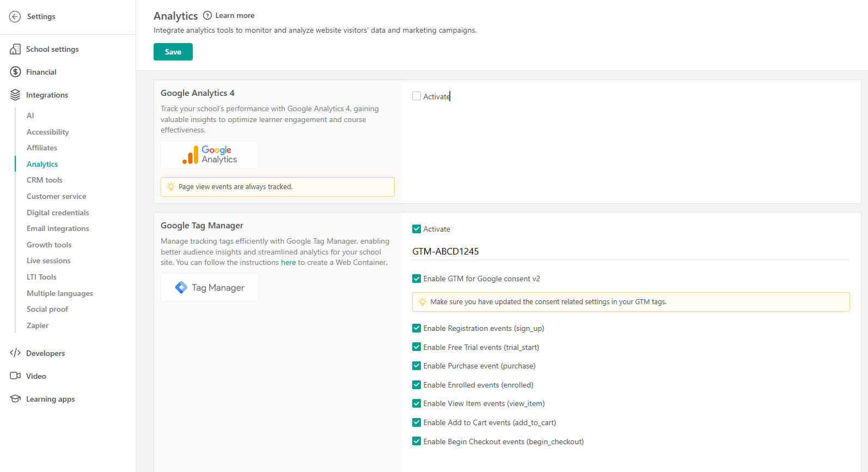Open Multiple languages page

coord(60,293)
